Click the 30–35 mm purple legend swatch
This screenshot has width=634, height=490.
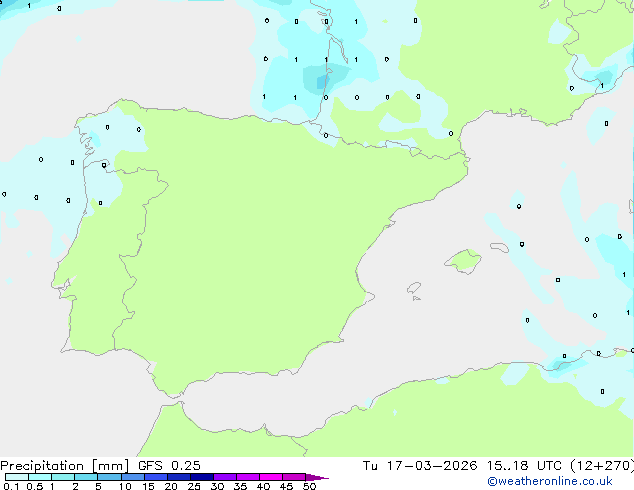pyautogui.click(x=225, y=477)
